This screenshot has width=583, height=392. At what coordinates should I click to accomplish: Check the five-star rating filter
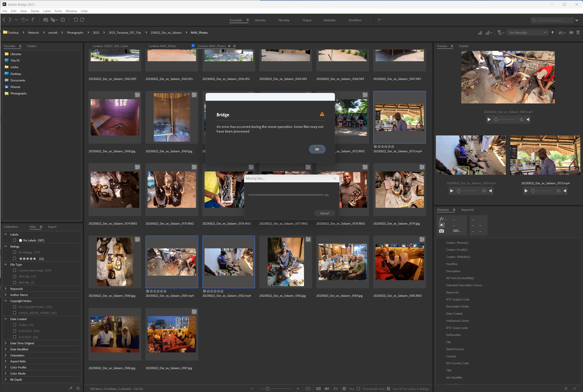tap(15, 258)
